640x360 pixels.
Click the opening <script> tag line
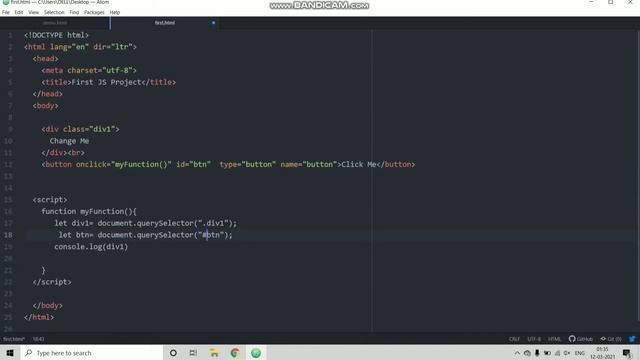pyautogui.click(x=50, y=200)
